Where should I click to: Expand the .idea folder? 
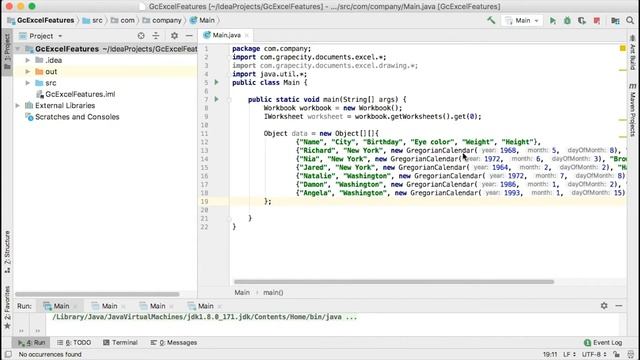[x=28, y=60]
